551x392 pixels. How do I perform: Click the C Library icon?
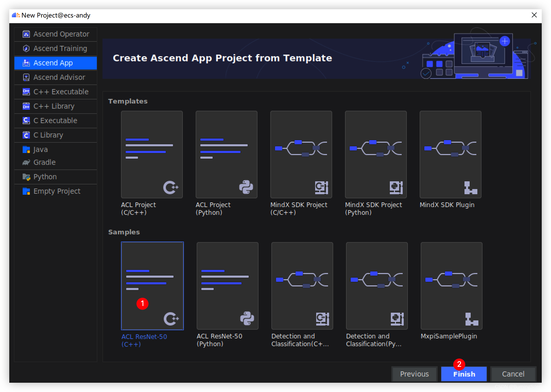point(26,135)
